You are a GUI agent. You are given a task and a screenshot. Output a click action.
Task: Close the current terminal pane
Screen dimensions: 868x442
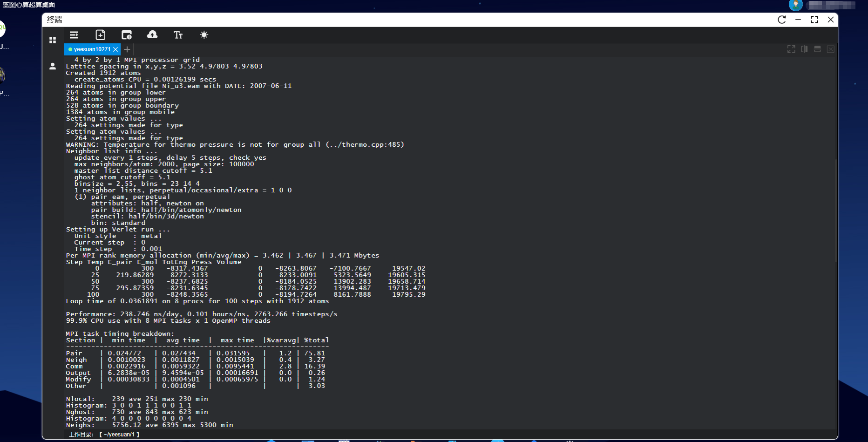[x=830, y=49]
